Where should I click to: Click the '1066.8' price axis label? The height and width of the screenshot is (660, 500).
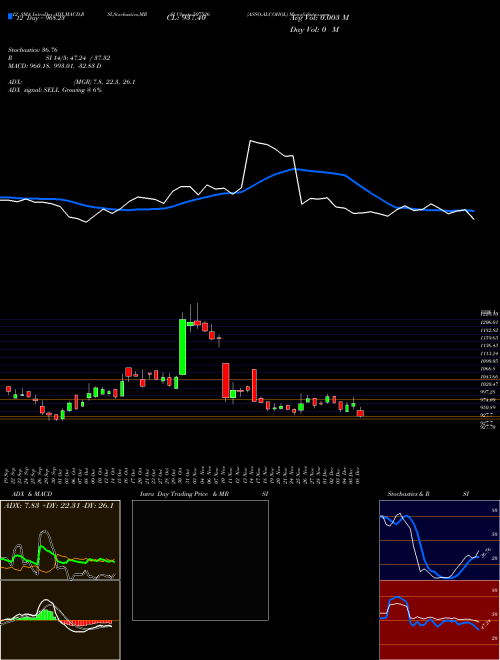(490, 369)
